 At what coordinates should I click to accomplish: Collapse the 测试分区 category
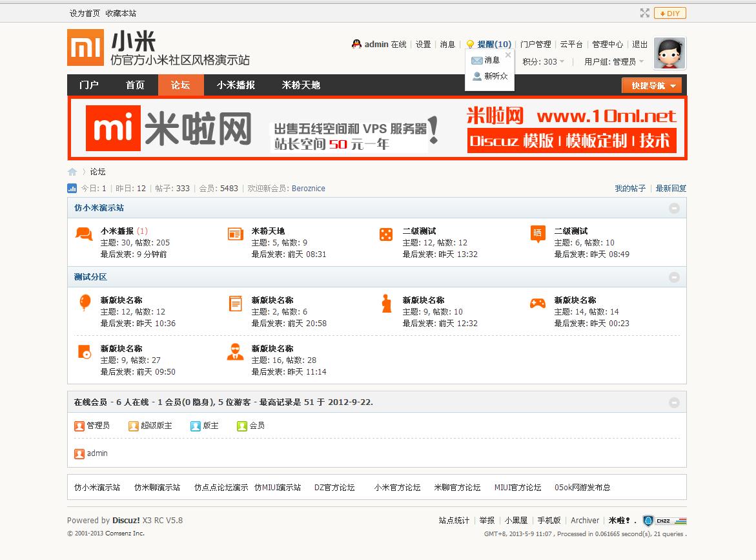tap(674, 277)
